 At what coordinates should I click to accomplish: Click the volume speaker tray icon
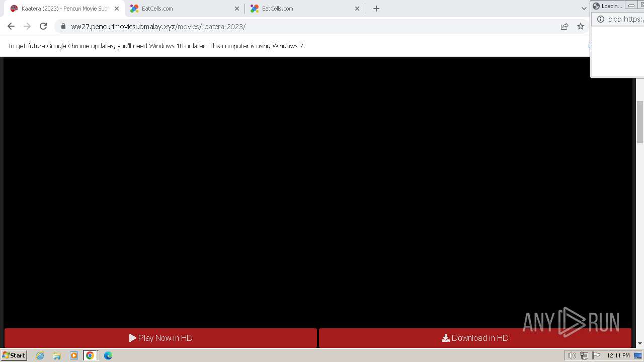[x=572, y=355]
